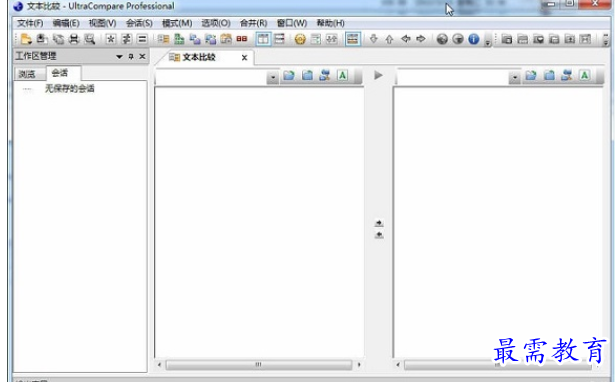Open settings with the orange gear icon

click(300, 39)
